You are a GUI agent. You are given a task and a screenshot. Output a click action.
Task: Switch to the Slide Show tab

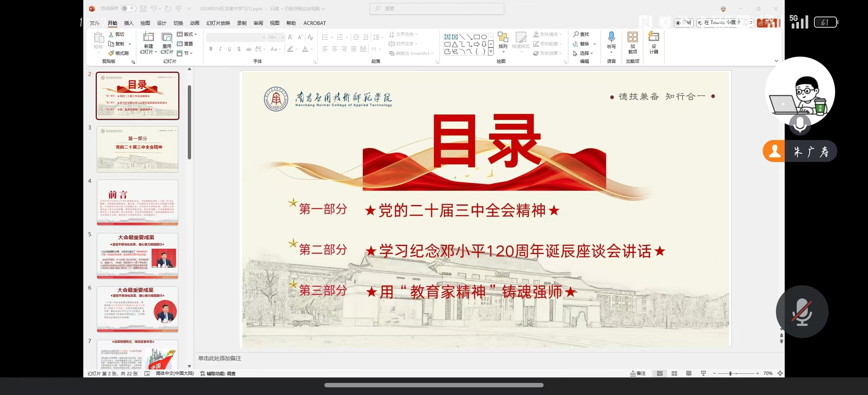point(218,23)
